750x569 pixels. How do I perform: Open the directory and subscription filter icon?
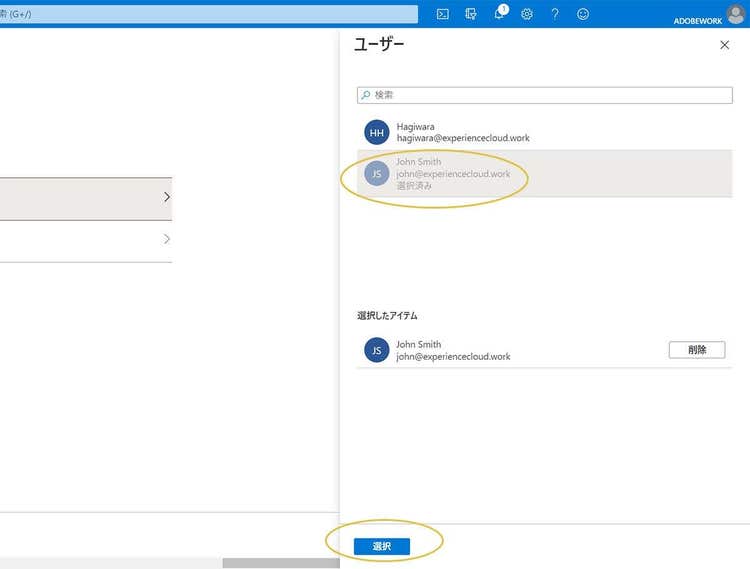click(470, 14)
